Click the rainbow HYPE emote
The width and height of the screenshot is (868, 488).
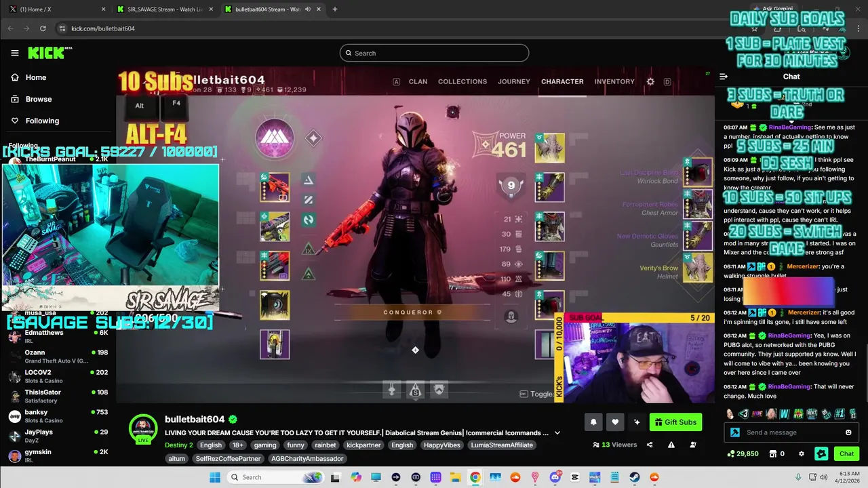coord(757,413)
